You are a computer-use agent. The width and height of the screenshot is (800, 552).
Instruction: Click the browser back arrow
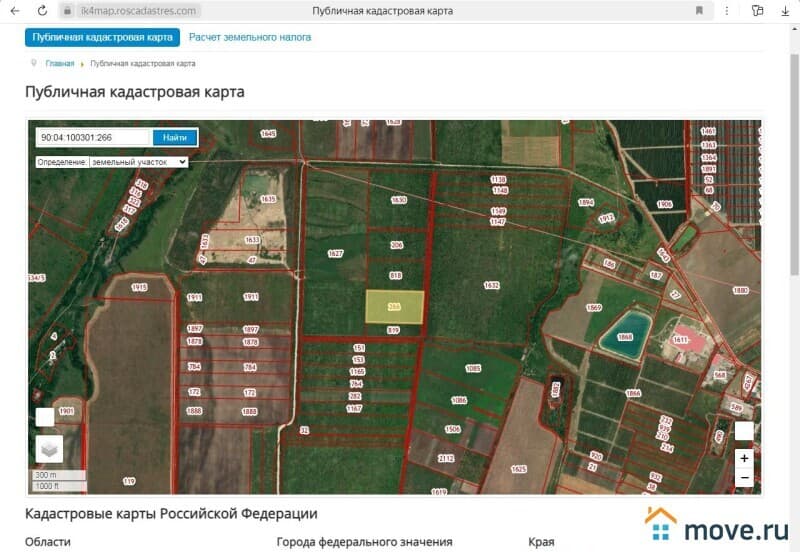click(x=14, y=10)
